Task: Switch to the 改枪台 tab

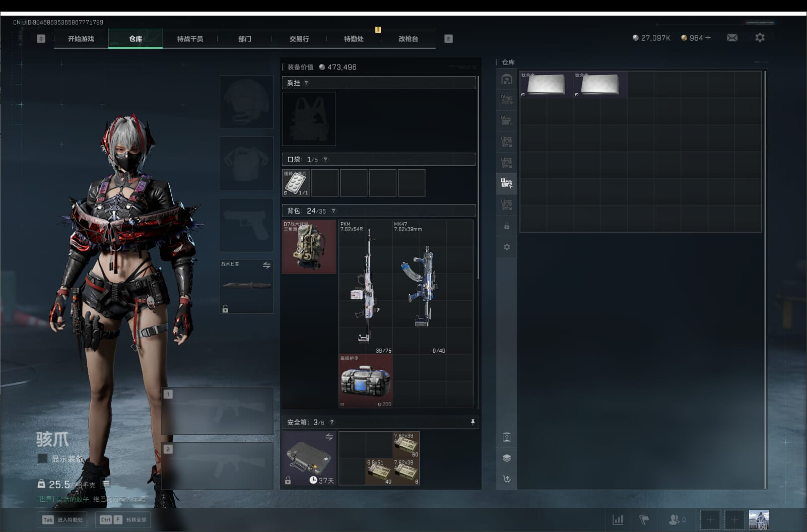Action: 408,39
